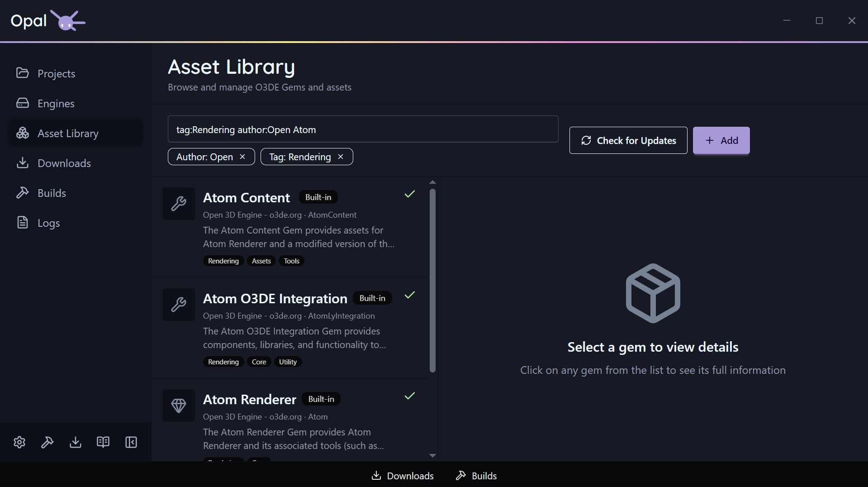Viewport: 868px width, 487px height.
Task: Click the download tray icon in footer
Action: pos(76,442)
